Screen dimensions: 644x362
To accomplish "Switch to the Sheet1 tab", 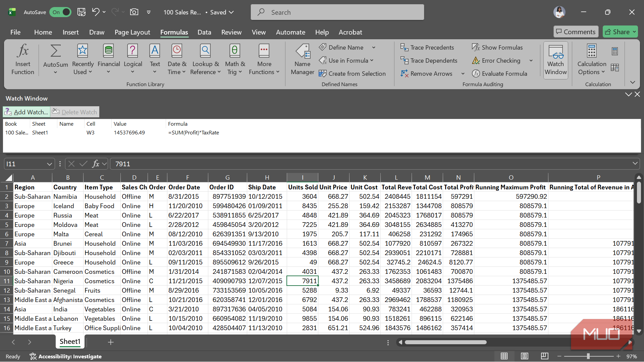I will [70, 342].
